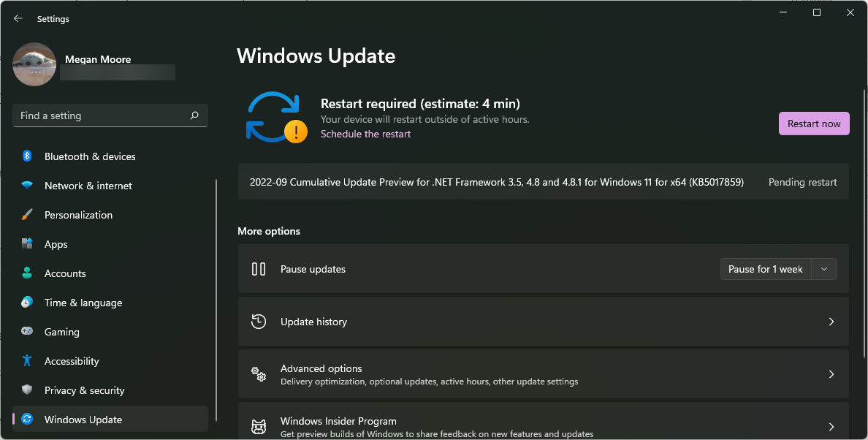Expand Windows Insider Program chevron
Screen dimensions: 868x440
831,427
